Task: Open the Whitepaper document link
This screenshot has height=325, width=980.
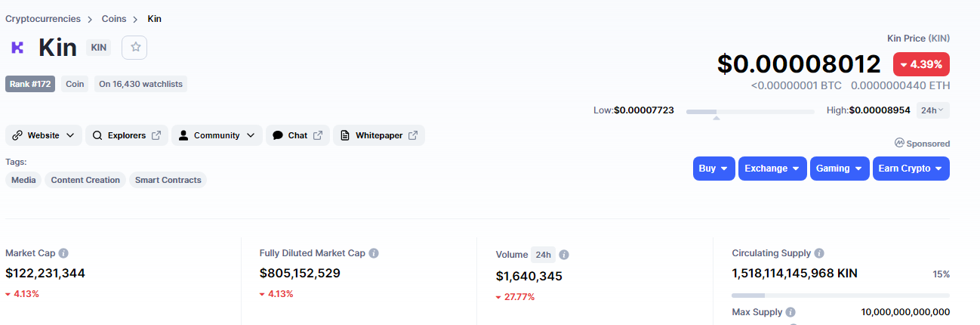Action: pos(378,135)
